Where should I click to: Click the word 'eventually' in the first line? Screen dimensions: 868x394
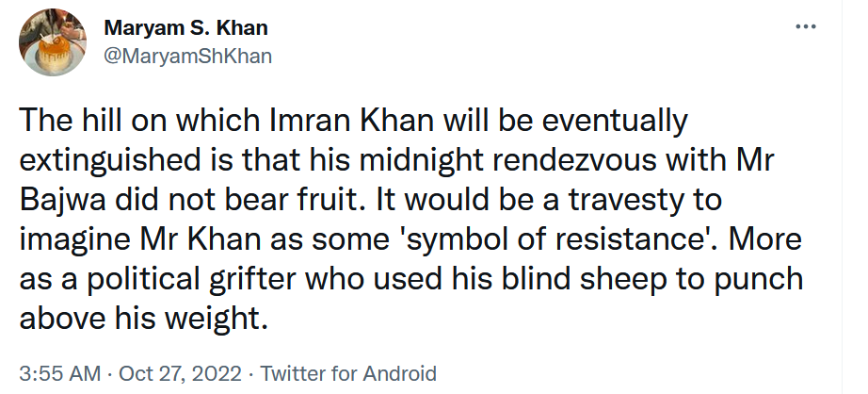click(615, 122)
